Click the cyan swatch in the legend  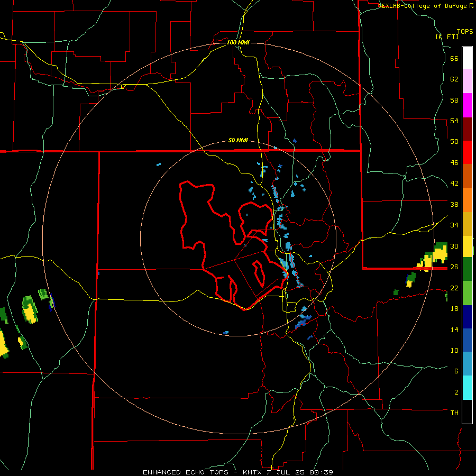[467, 388]
